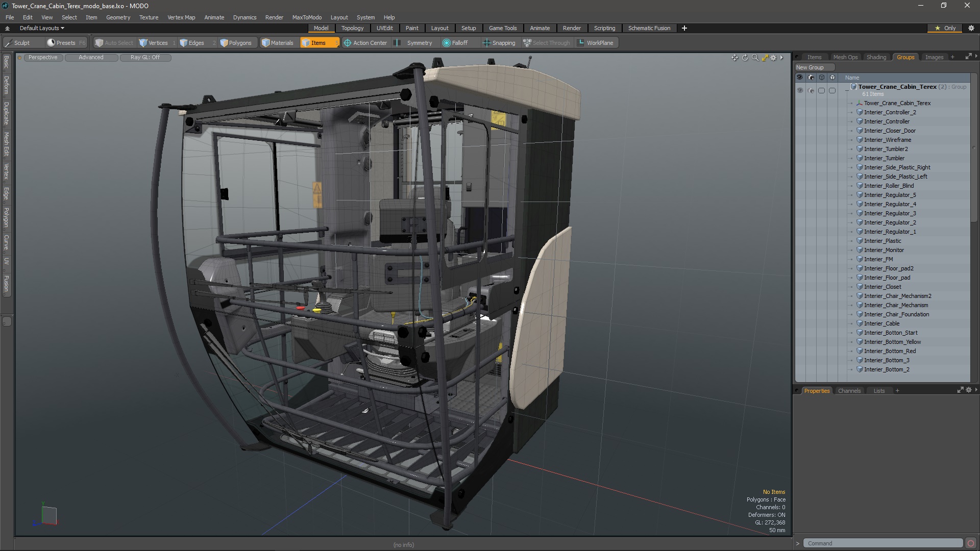
Task: Open the Action Center dropdown
Action: point(365,43)
